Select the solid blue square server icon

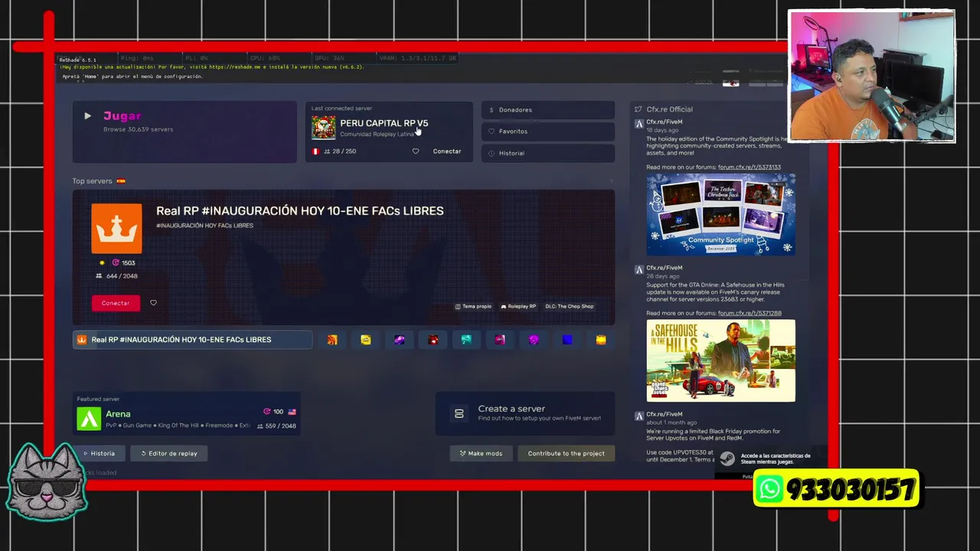point(567,340)
